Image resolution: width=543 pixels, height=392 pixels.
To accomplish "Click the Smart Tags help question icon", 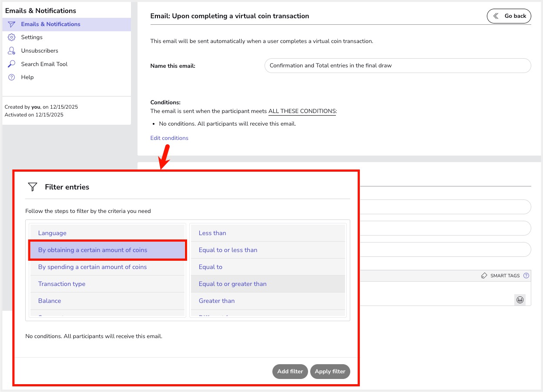I will coord(526,276).
